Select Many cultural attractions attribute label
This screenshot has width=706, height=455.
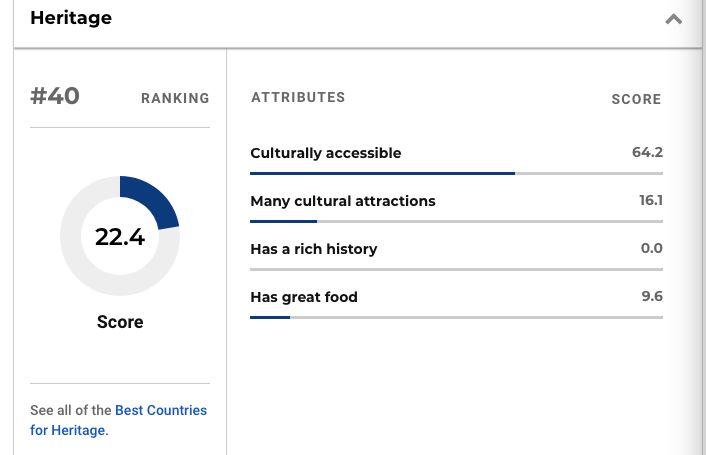[343, 201]
